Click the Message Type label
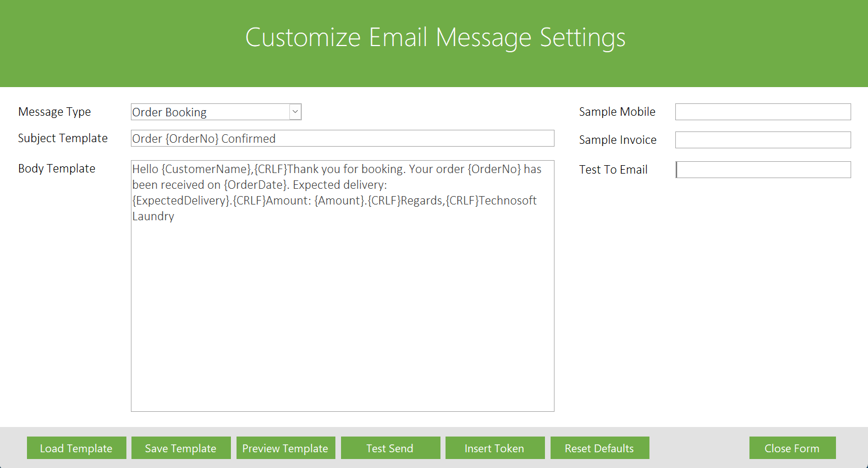Viewport: 868px width, 468px height. pyautogui.click(x=54, y=111)
